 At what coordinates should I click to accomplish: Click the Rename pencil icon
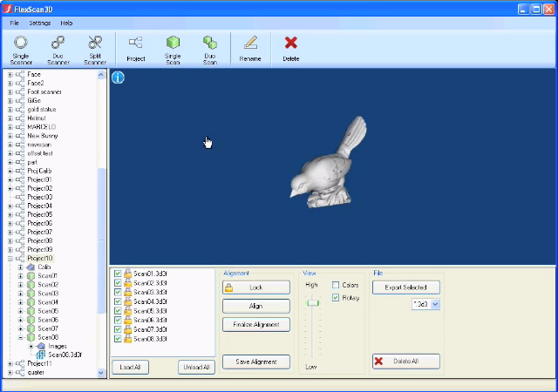coord(250,43)
